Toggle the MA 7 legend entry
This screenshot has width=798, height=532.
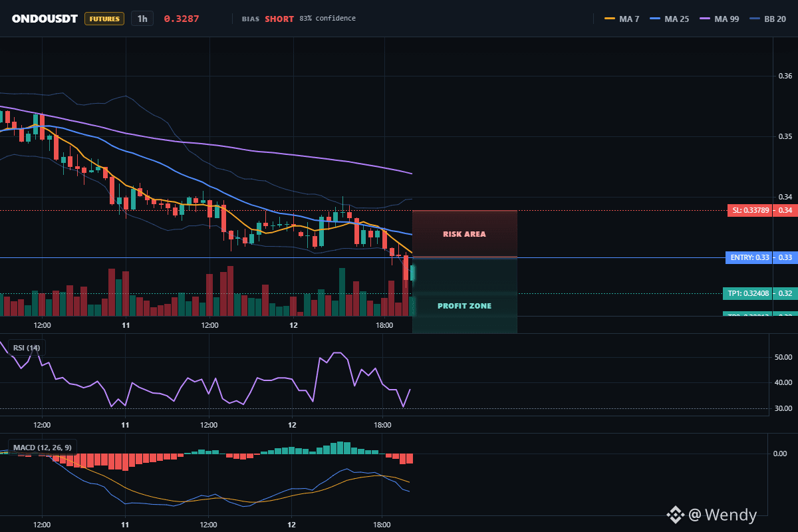(x=622, y=19)
